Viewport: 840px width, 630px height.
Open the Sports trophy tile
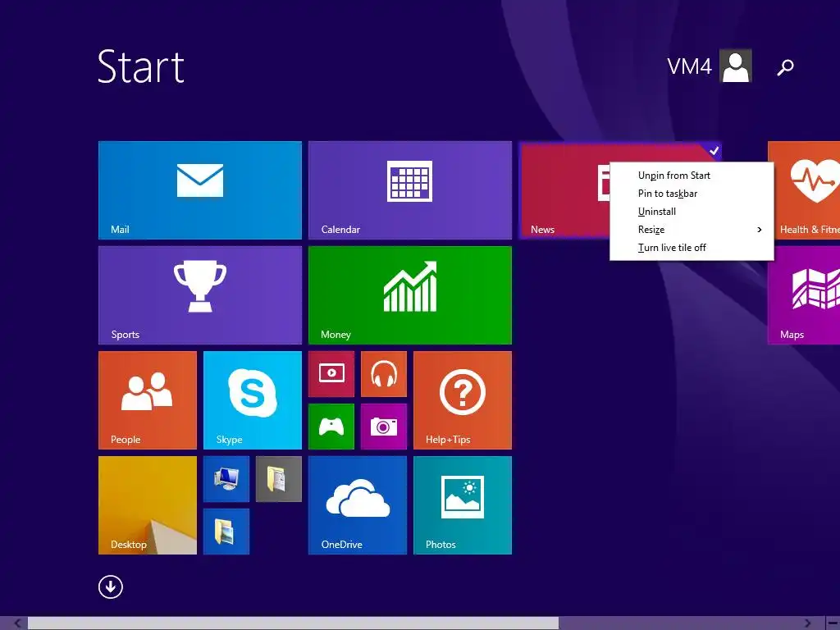(200, 295)
